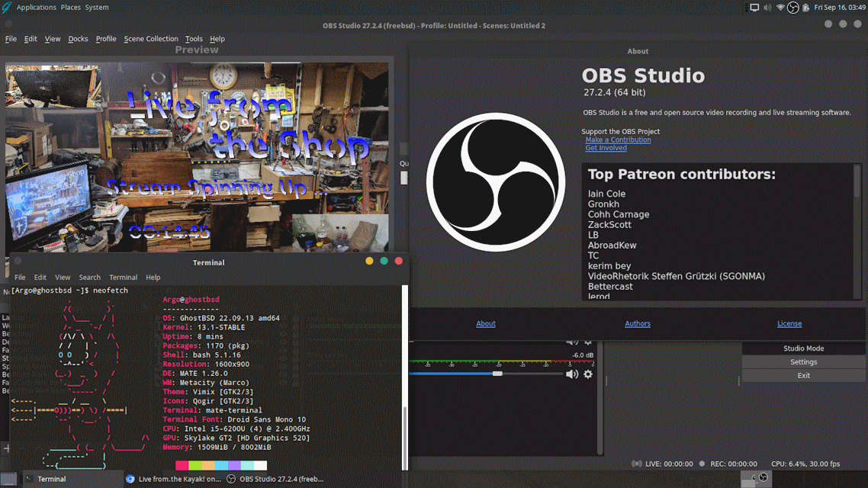Click the large OBS logo in the About dialog
The height and width of the screenshot is (488, 868).
(496, 182)
